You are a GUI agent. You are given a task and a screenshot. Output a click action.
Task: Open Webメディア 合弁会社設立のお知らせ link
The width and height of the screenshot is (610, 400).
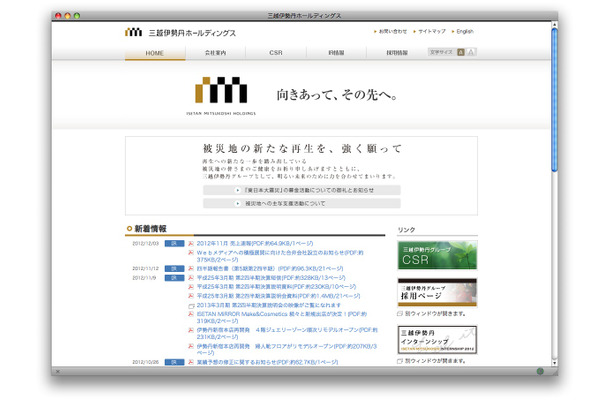point(280,256)
